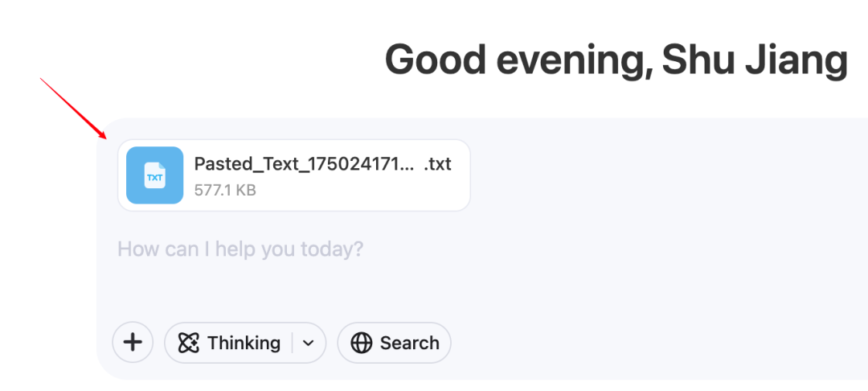Click the "Shu Jiang" name in the heading
This screenshot has width=868, height=391.
pos(755,60)
